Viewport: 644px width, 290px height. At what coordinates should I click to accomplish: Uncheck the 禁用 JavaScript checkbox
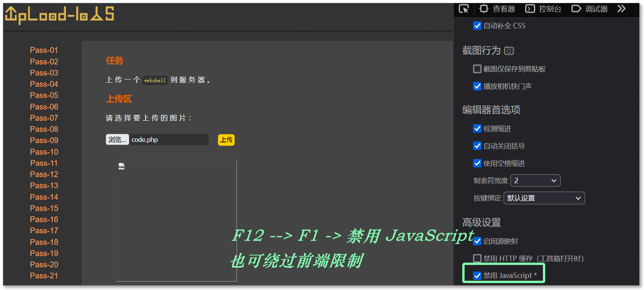[477, 275]
